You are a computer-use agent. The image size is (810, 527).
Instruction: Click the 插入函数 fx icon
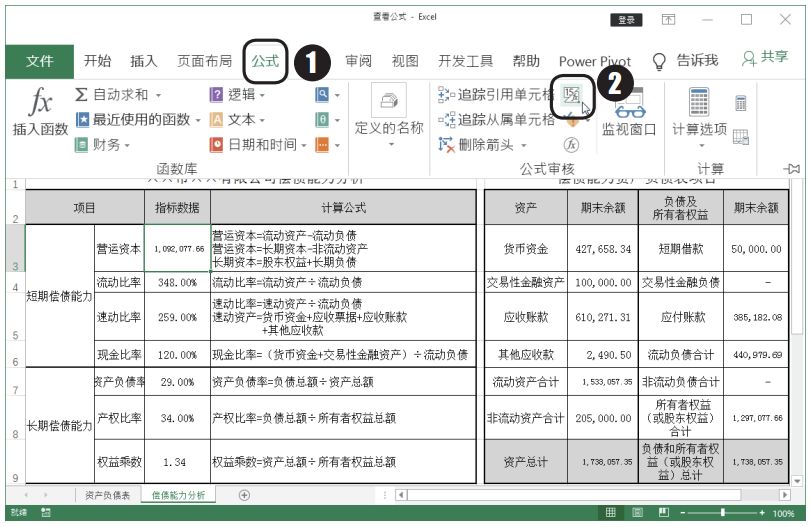40,101
